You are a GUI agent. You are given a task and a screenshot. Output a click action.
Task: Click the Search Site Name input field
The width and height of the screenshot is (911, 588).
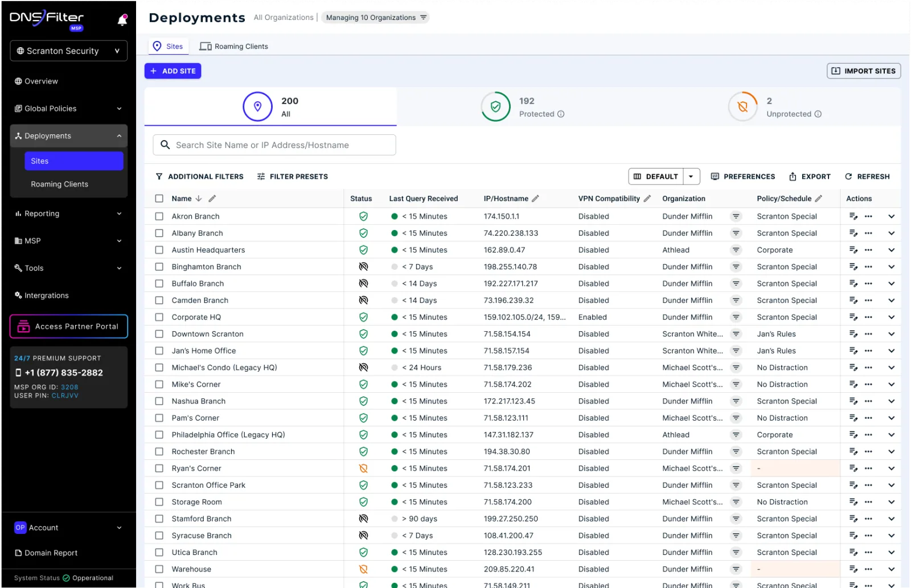point(274,145)
